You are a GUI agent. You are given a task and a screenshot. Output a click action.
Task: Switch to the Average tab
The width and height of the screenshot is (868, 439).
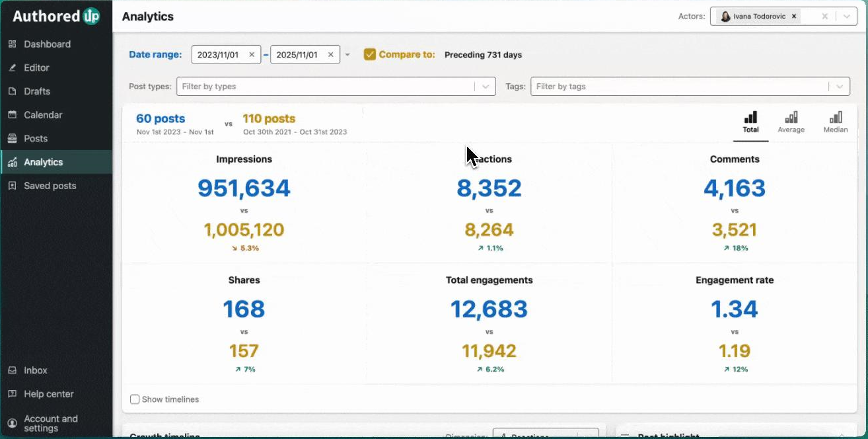791,122
